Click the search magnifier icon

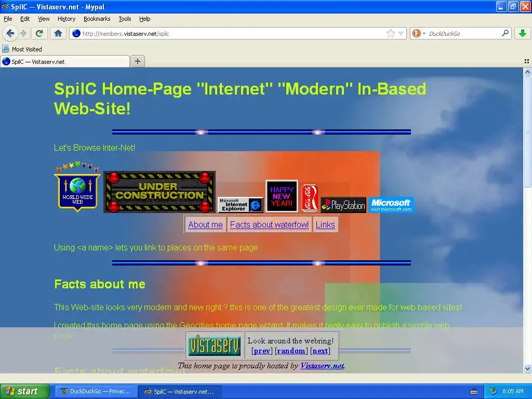click(505, 33)
